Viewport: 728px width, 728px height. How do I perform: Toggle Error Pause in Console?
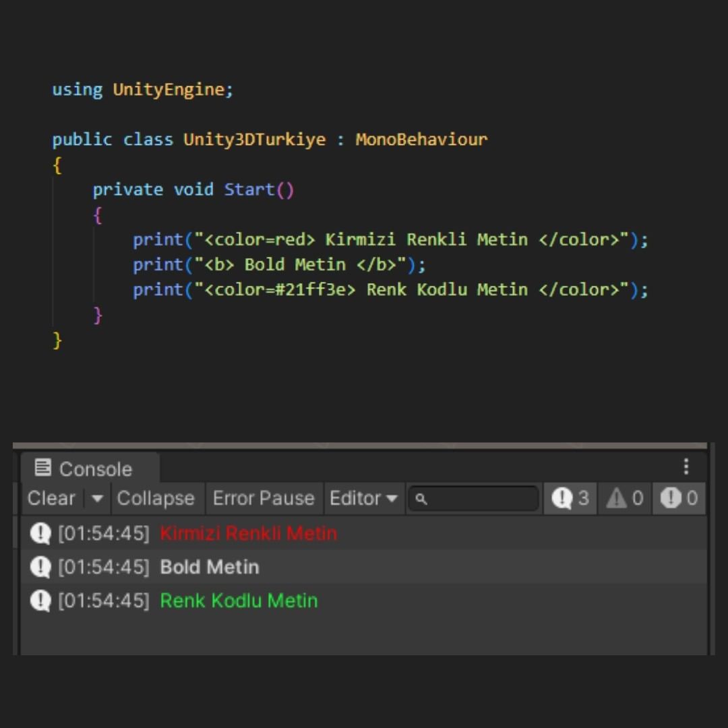264,498
